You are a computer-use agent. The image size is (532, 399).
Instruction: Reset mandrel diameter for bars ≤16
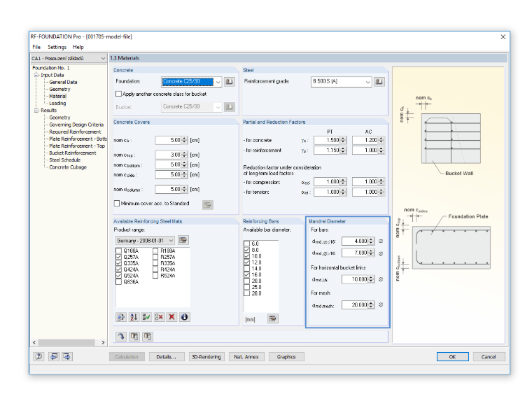[x=381, y=241]
